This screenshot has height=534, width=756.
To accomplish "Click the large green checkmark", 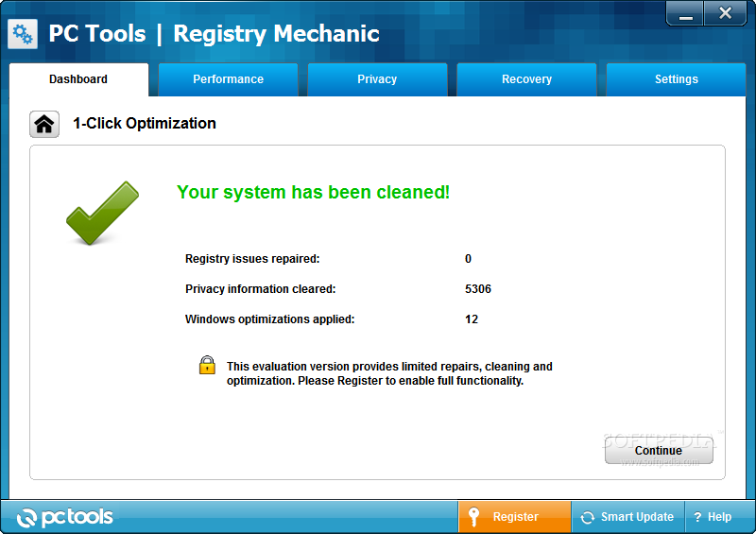I will (x=102, y=213).
